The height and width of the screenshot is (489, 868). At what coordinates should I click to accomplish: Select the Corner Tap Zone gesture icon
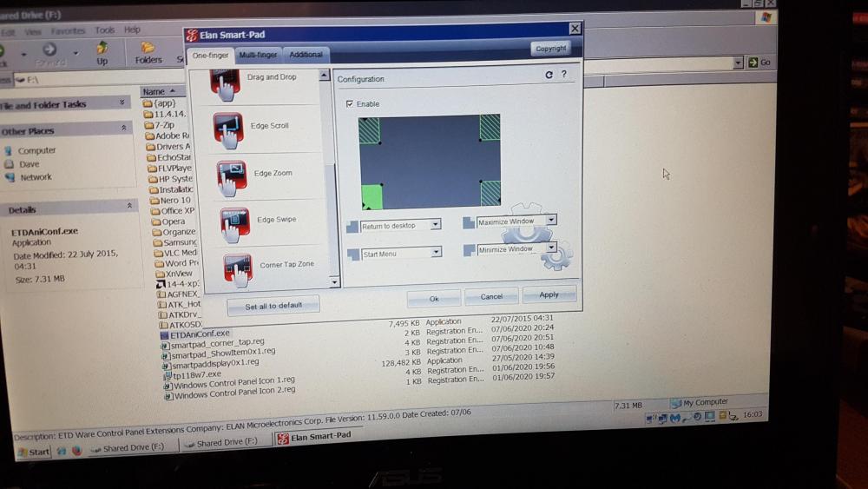click(239, 270)
